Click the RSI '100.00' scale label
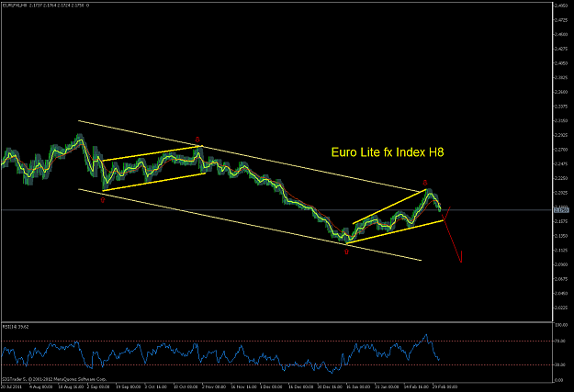 (560, 325)
